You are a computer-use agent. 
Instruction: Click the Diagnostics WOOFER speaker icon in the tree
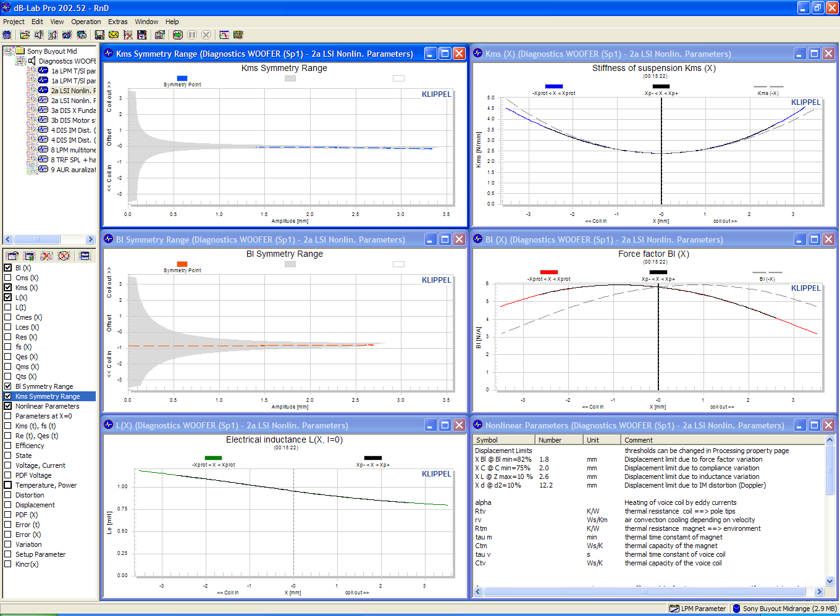32,60
